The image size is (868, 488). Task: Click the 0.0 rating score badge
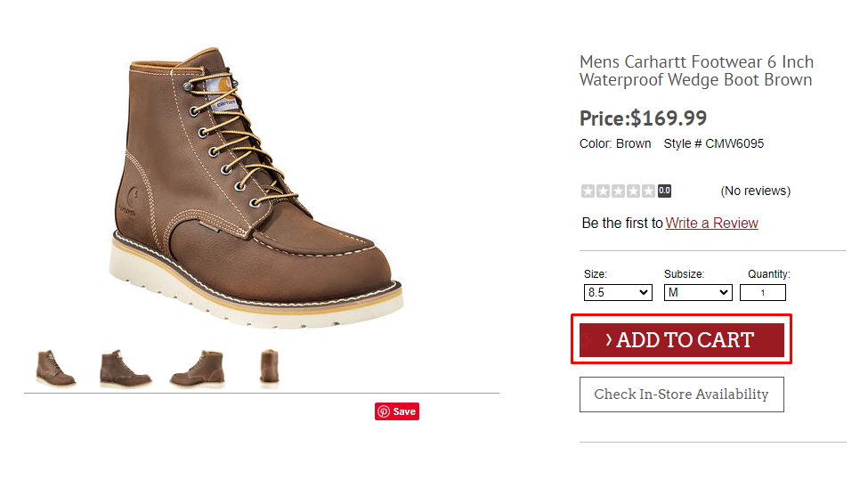664,191
